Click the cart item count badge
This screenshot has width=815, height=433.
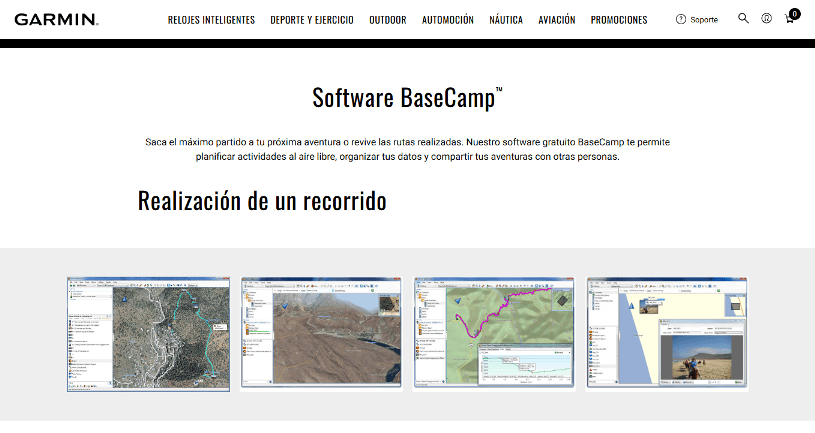pos(795,13)
